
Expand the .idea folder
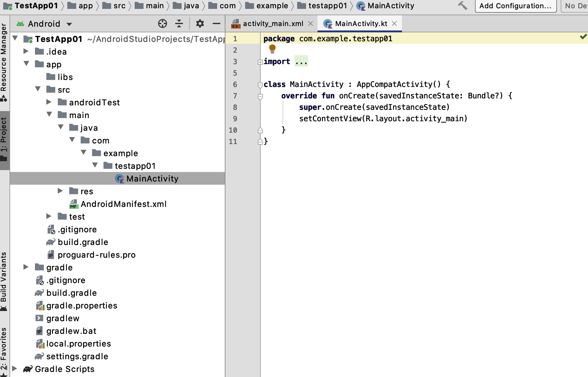pos(26,51)
